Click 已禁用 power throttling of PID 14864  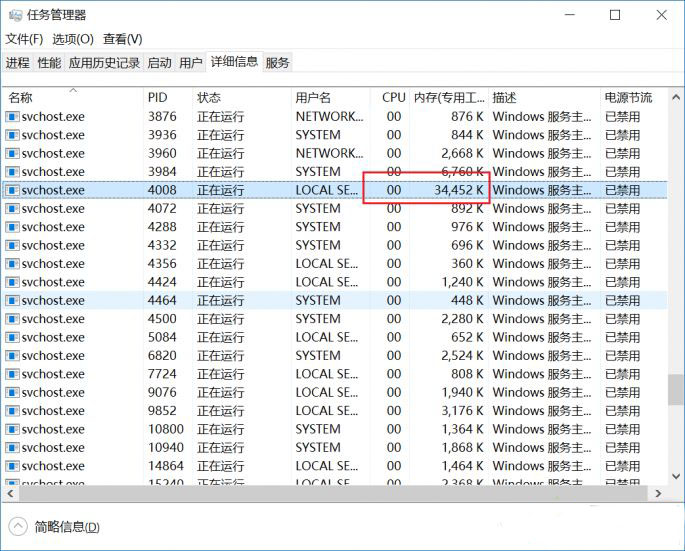coord(623,466)
